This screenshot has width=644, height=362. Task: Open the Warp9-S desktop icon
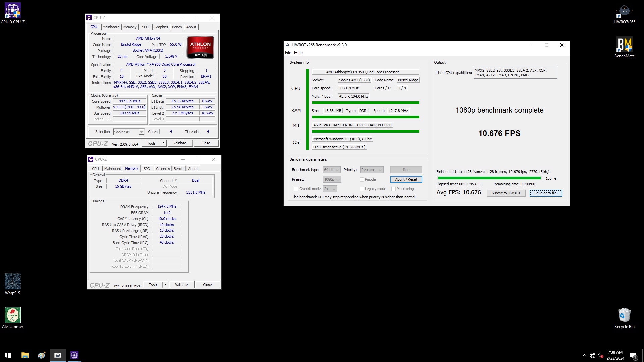click(13, 284)
